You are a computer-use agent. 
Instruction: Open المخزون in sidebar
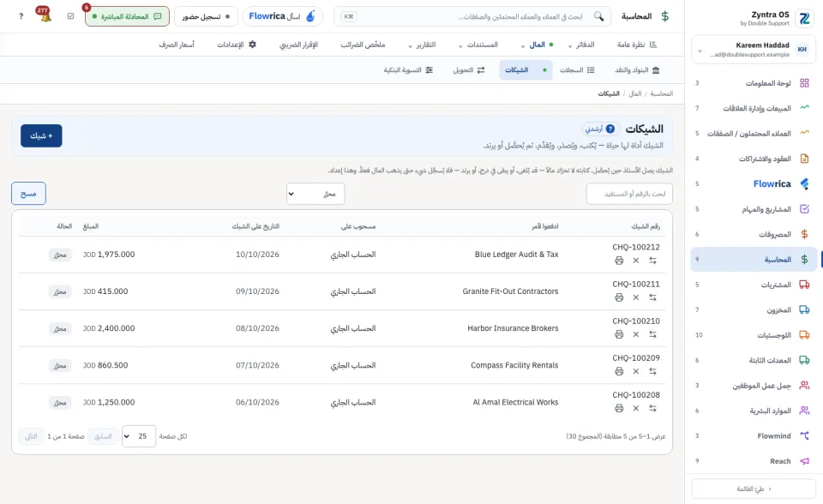coord(754,309)
